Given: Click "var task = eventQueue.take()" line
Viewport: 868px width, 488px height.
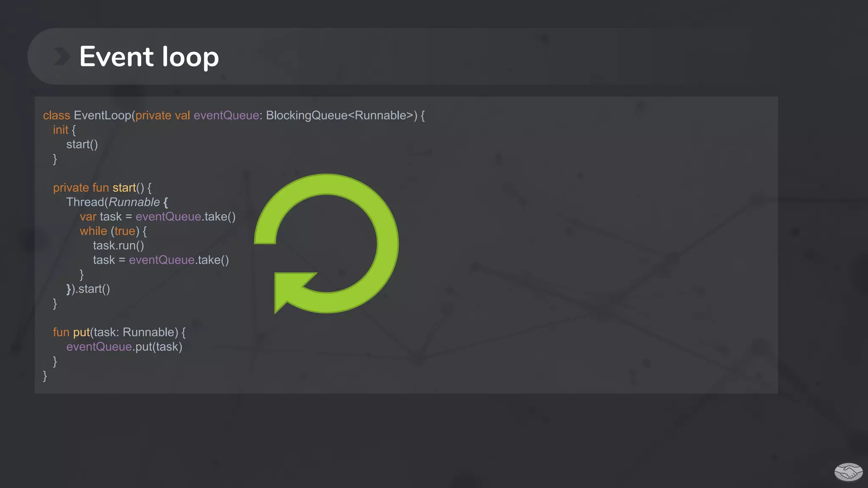Looking at the screenshot, I should [158, 216].
